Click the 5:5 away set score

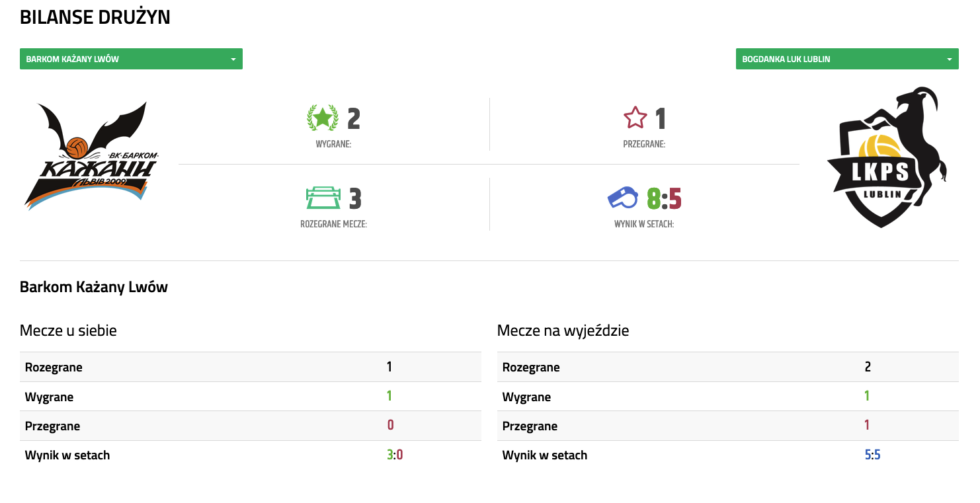click(x=872, y=455)
